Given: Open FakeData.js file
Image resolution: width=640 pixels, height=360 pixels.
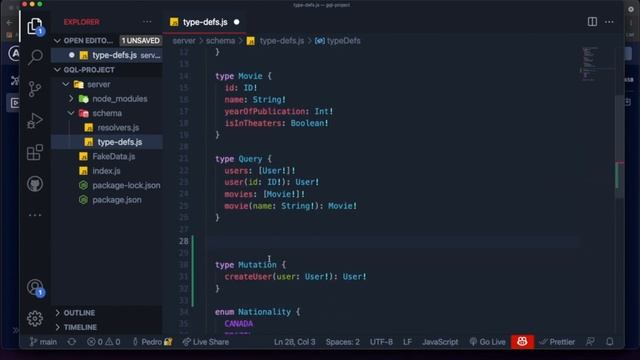Looking at the screenshot, I should click(107, 156).
